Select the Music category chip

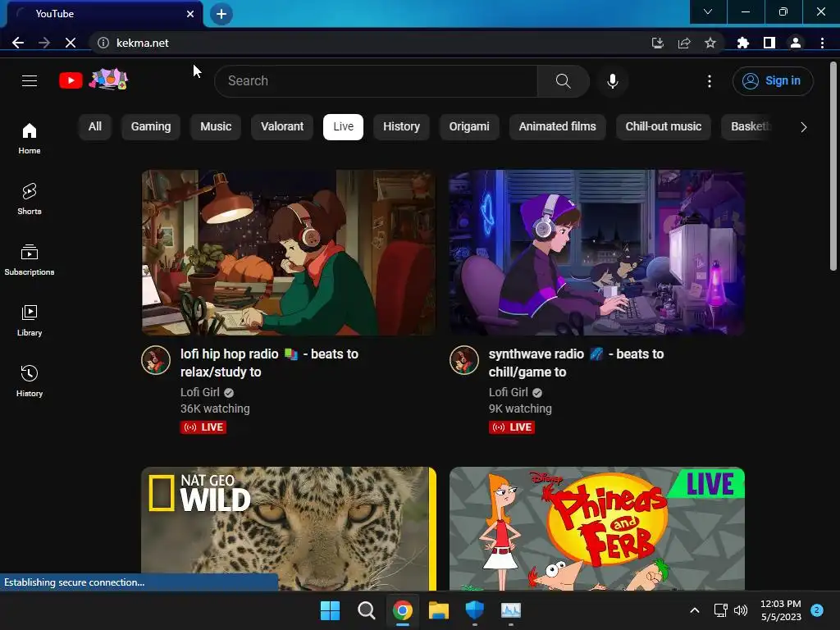pos(216,127)
